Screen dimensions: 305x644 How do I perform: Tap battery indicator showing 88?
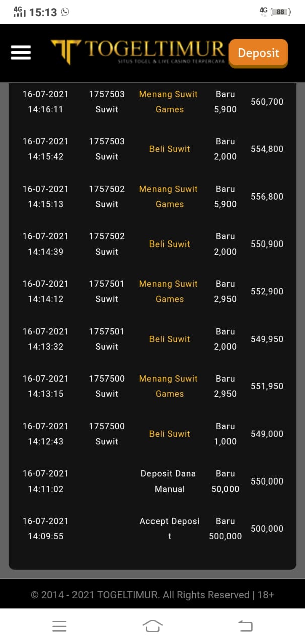point(280,12)
